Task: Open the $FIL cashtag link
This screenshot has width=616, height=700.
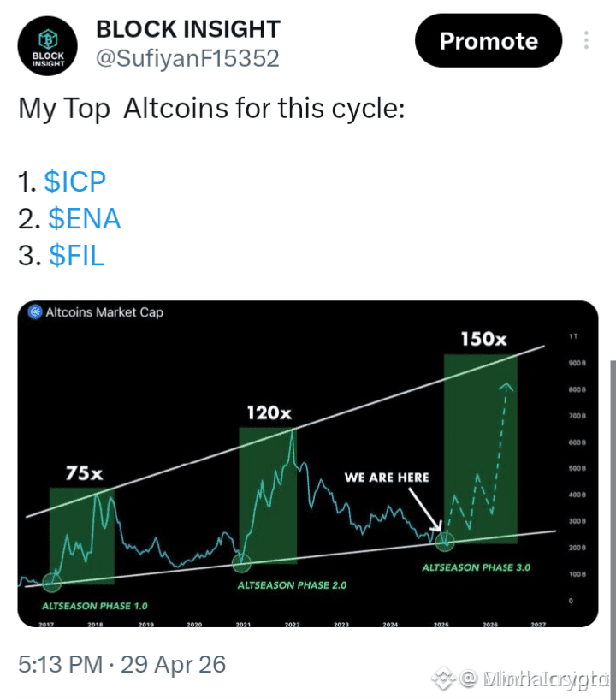Action: point(77,256)
